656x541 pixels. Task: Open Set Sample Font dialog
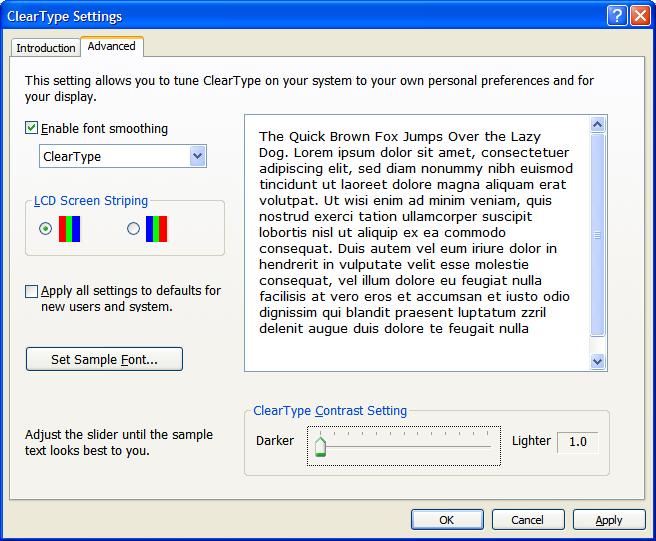tap(104, 359)
